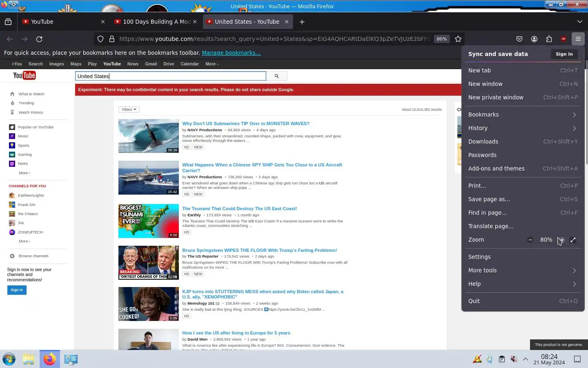The height and width of the screenshot is (368, 588).
Task: Open the Tsunami East Coast video title
Action: pos(239,209)
